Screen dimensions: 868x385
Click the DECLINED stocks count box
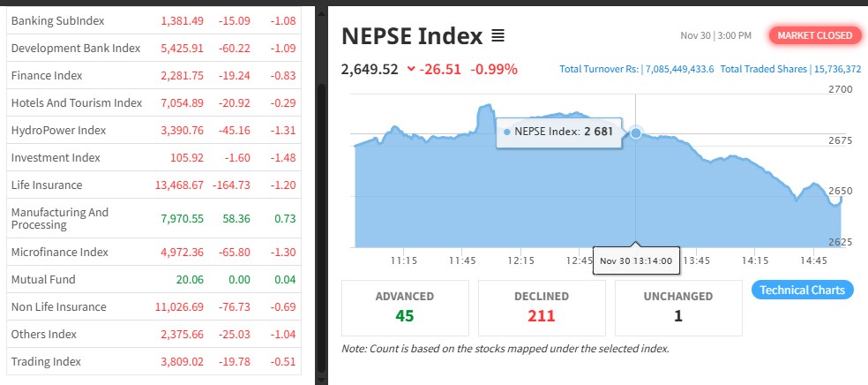coord(541,306)
